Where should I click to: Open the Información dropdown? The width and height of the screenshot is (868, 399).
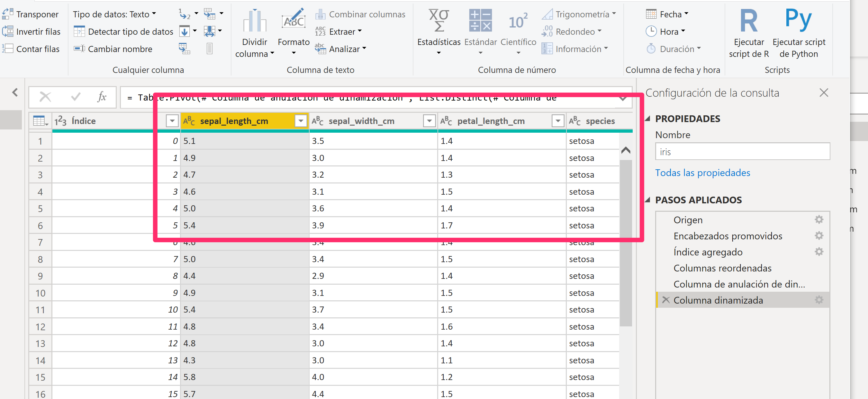click(574, 49)
